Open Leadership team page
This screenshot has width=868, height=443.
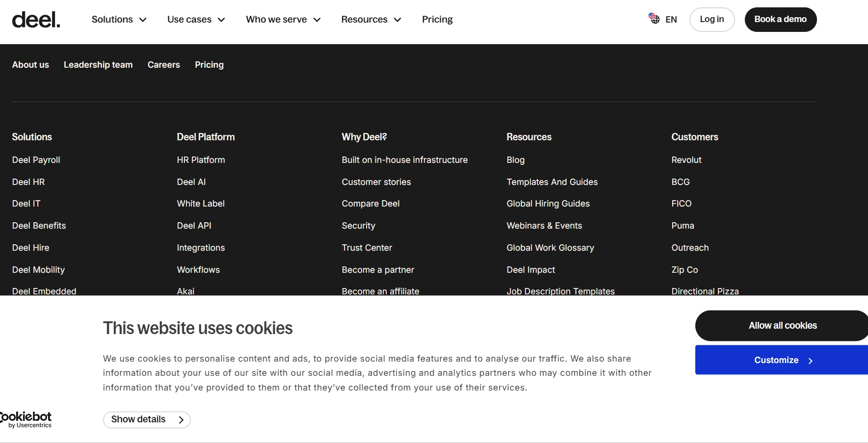coord(98,65)
